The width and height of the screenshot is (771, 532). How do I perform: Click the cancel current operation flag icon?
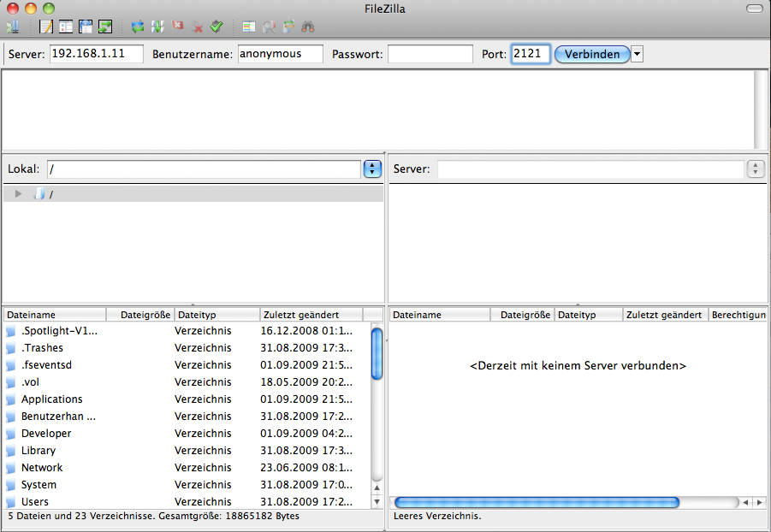click(x=177, y=26)
